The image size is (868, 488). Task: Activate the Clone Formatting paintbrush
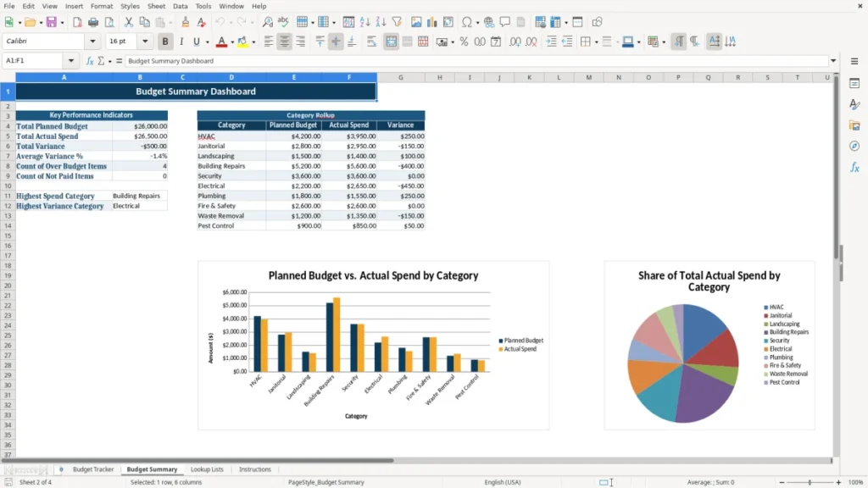[186, 22]
